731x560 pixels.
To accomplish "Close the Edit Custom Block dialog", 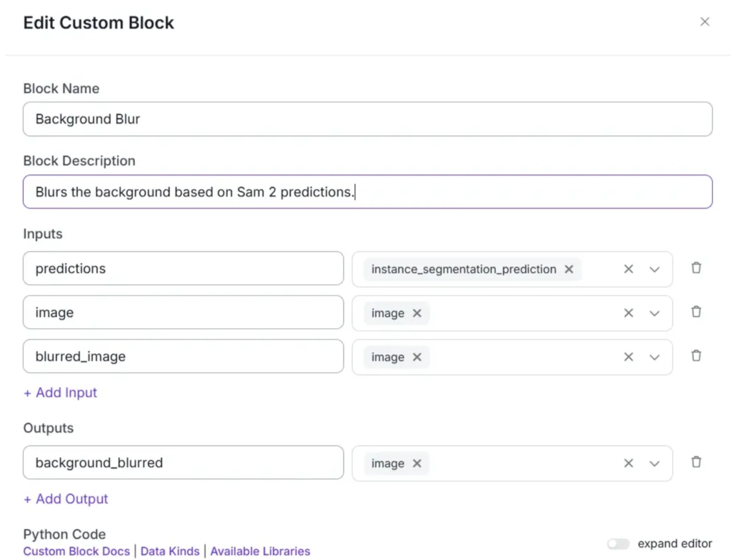I will [x=705, y=21].
